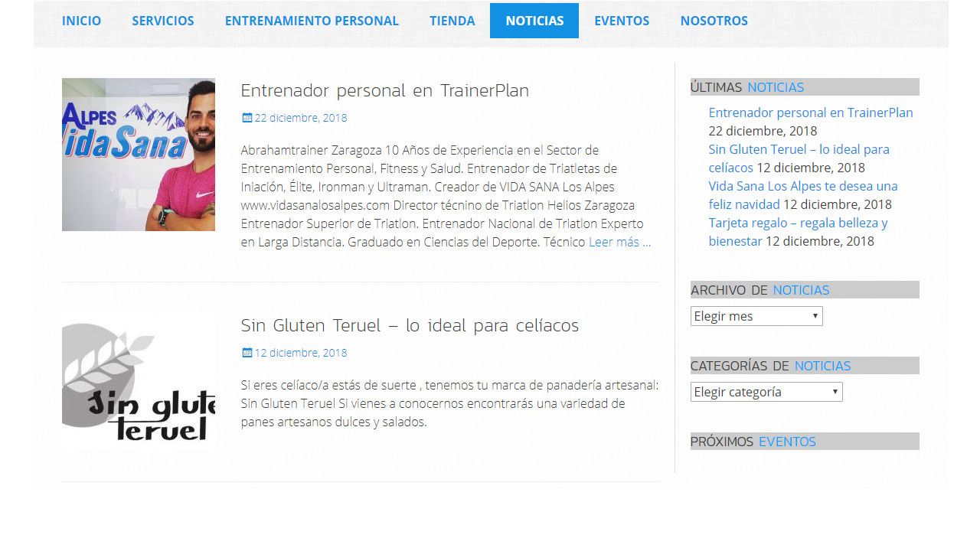980x551 pixels.
Task: Open sidebar link Tarjeta regalo – regala belleza y bienestar
Action: click(799, 232)
